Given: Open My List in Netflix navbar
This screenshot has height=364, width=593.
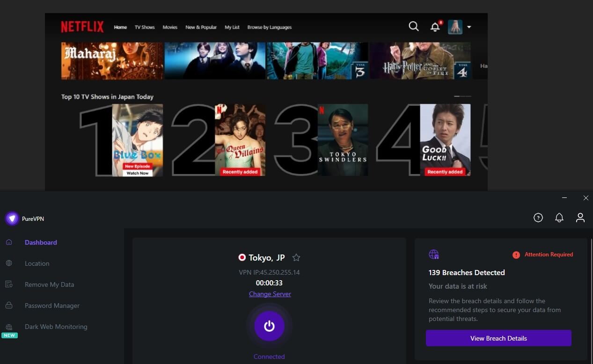Looking at the screenshot, I should [x=232, y=27].
